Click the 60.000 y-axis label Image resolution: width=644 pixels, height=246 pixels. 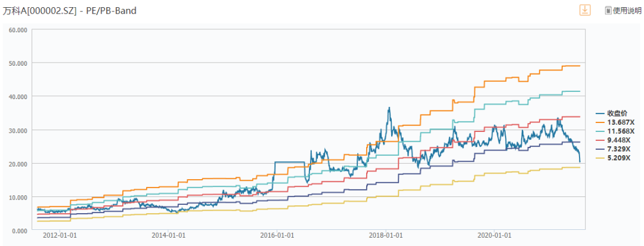pos(18,30)
